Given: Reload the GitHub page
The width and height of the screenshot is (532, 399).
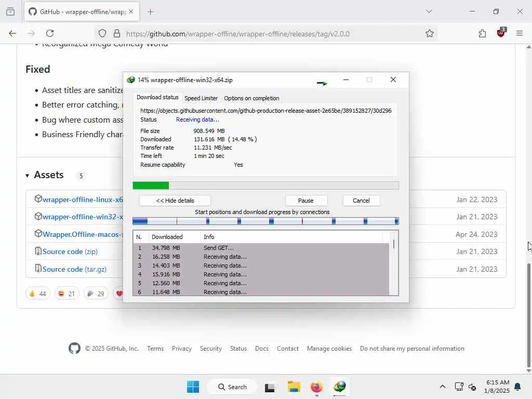Looking at the screenshot, I should coord(50,33).
